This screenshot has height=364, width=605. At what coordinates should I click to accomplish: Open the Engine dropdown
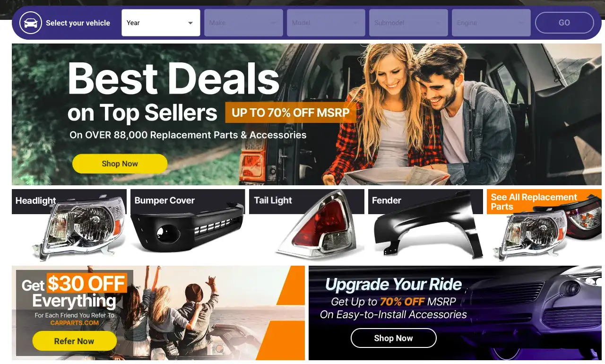[x=491, y=23]
